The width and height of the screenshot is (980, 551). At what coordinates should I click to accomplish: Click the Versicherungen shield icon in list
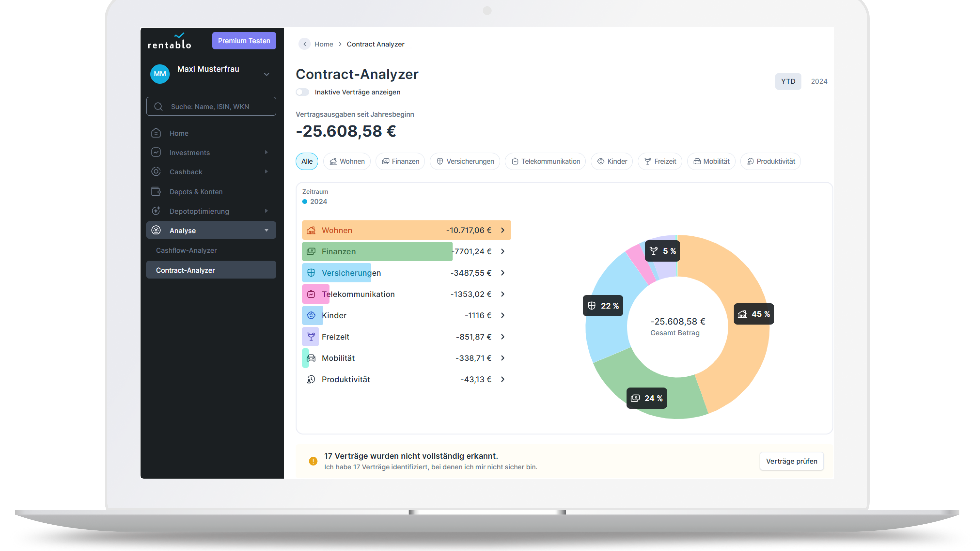tap(311, 273)
